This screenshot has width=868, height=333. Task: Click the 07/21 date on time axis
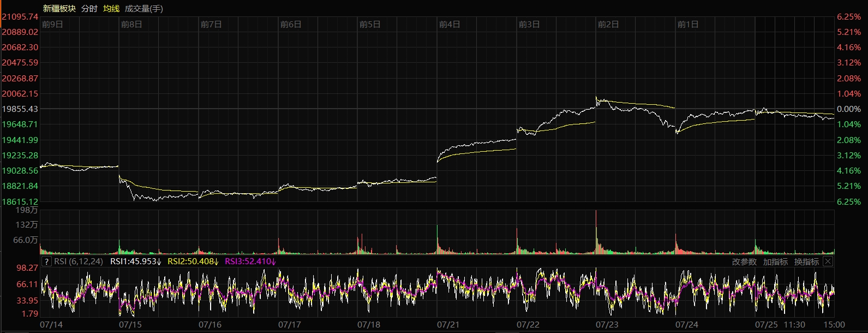pyautogui.click(x=448, y=325)
